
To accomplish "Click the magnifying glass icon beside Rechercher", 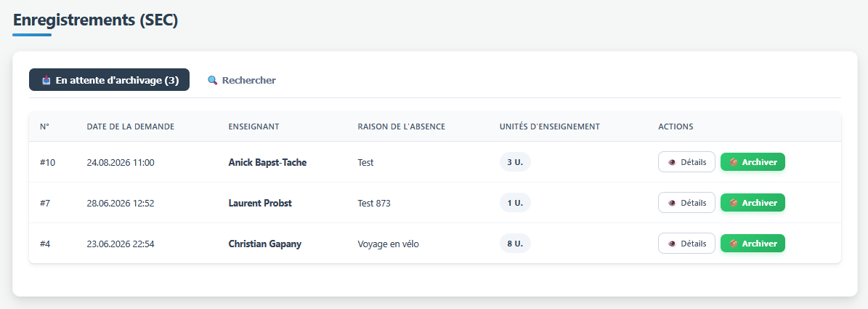I will tap(213, 80).
